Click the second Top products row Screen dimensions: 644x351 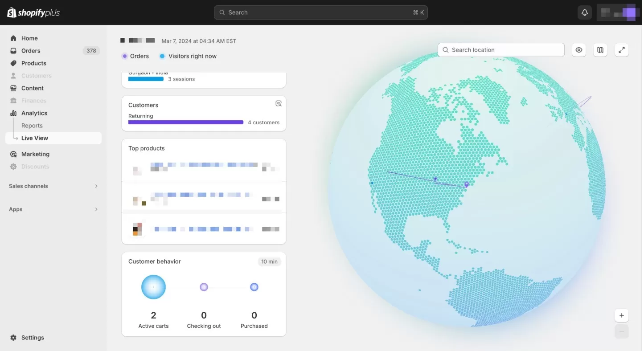point(204,197)
